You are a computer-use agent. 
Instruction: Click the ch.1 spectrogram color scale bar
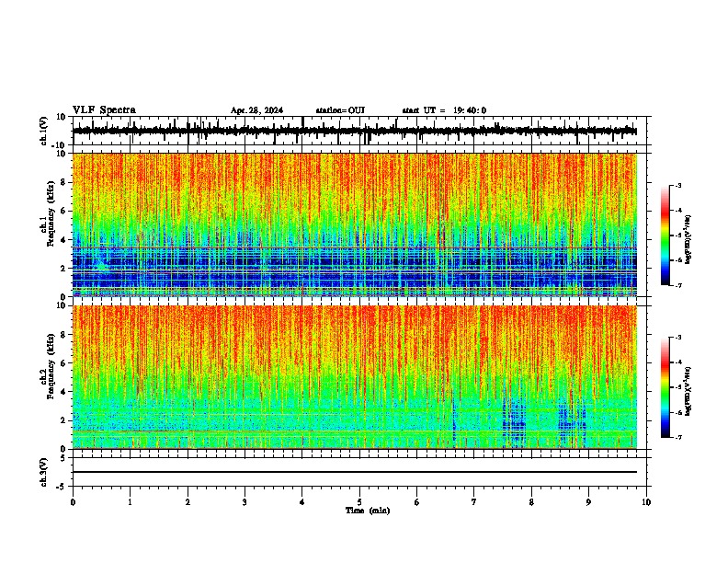click(x=665, y=236)
